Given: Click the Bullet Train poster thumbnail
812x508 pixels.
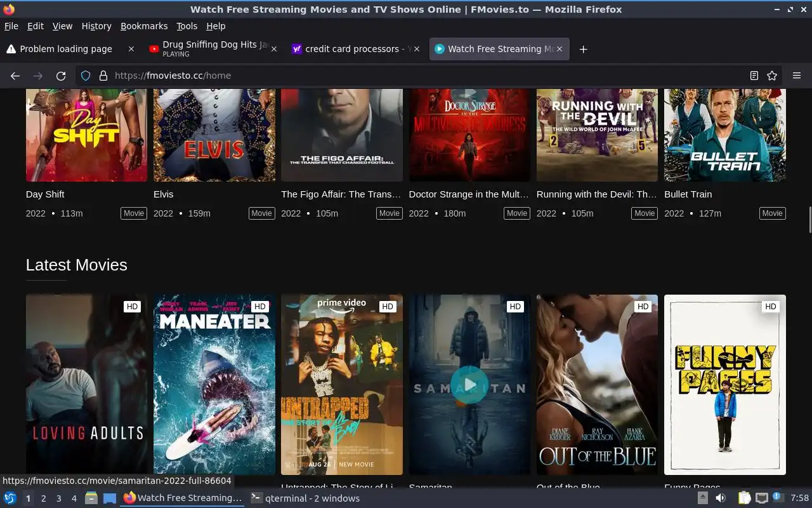Looking at the screenshot, I should pos(725,135).
